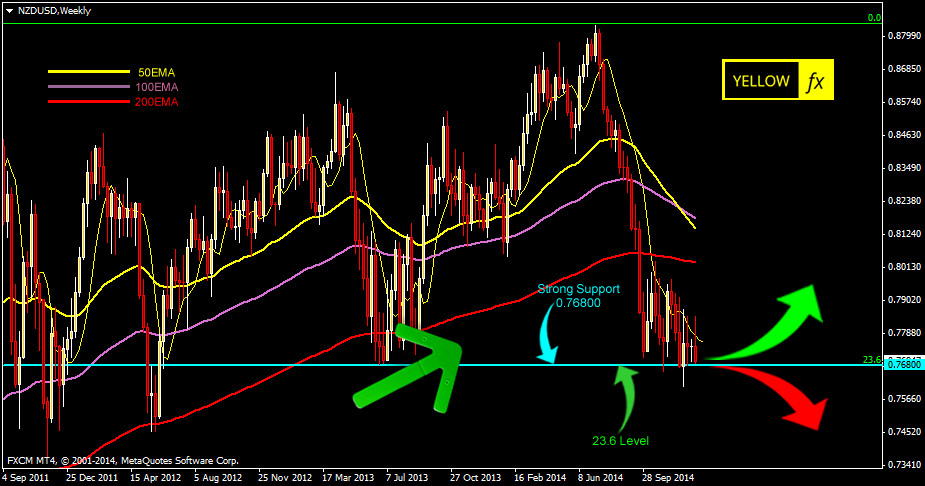
Task: Click the 23.6 Fibonacci label near price axis
Action: pos(871,359)
